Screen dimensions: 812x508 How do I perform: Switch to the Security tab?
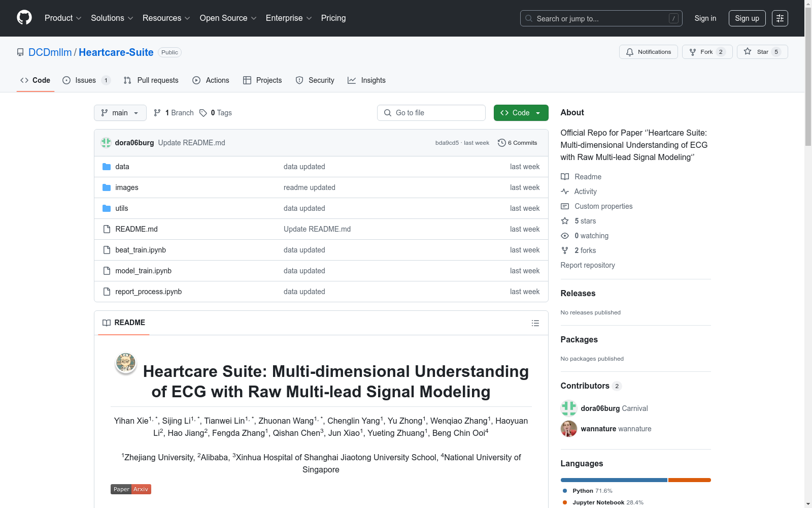point(315,80)
